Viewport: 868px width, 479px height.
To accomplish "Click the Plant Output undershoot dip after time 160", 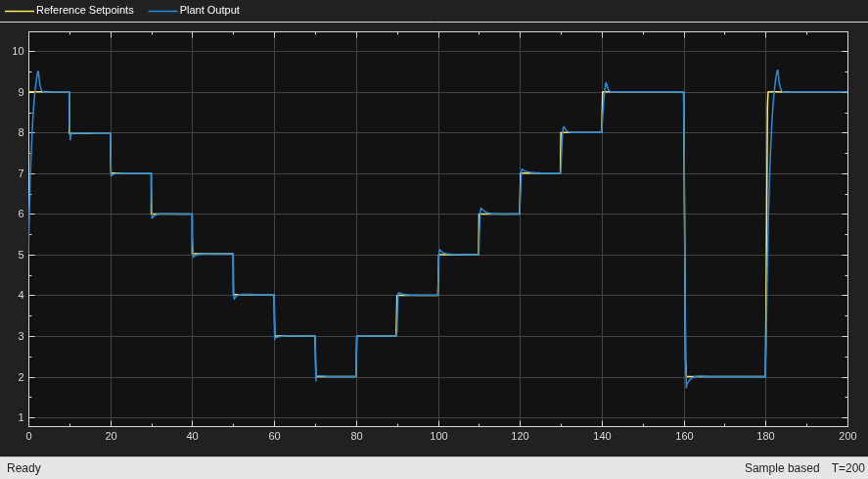I will (686, 387).
